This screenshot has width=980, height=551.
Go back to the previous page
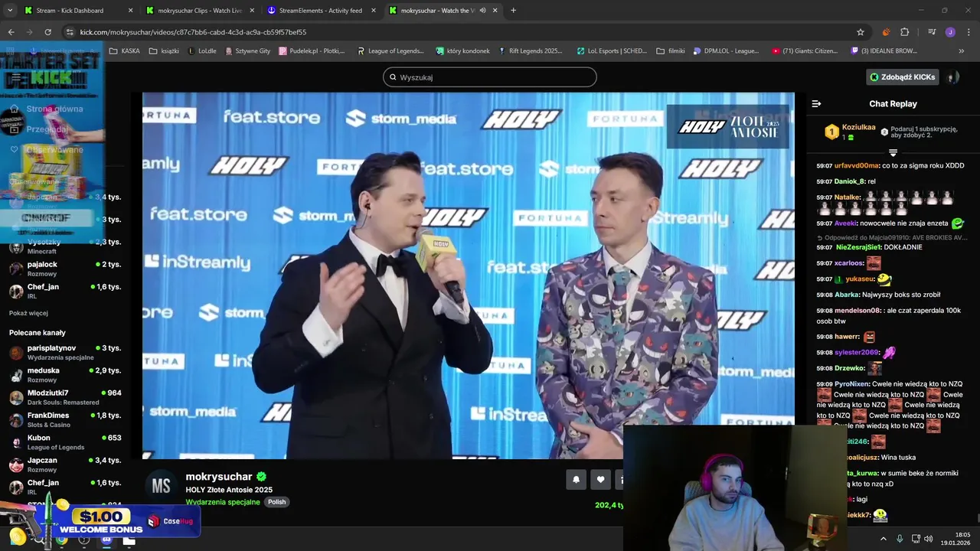pos(11,32)
